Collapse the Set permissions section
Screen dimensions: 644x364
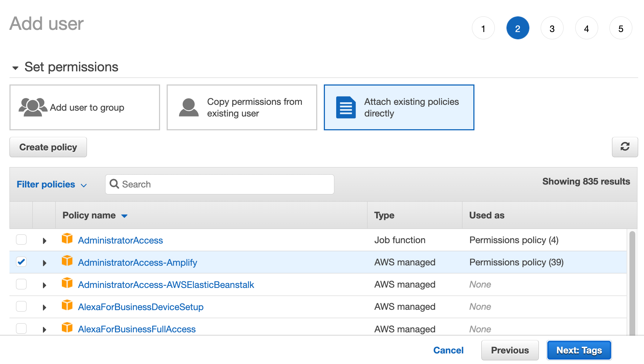coord(15,68)
